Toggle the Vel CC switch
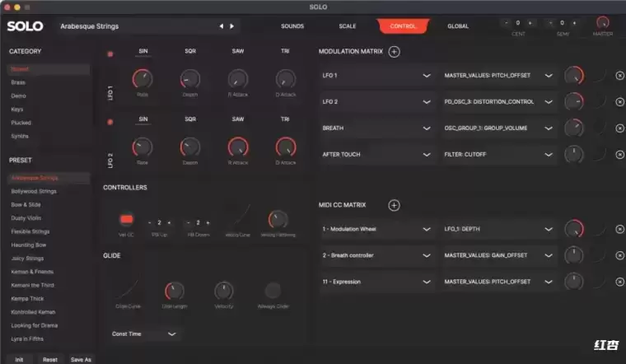The width and height of the screenshot is (626, 364). pyautogui.click(x=127, y=219)
